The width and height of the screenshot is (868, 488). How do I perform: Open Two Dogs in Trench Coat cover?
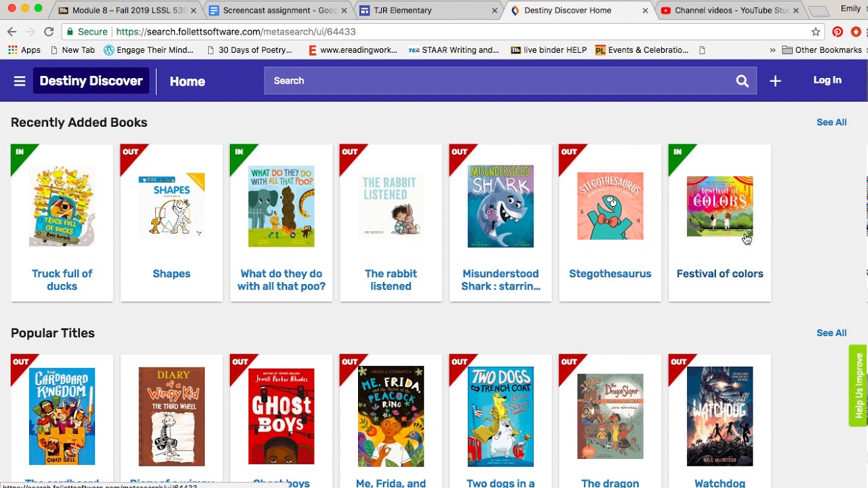point(500,416)
